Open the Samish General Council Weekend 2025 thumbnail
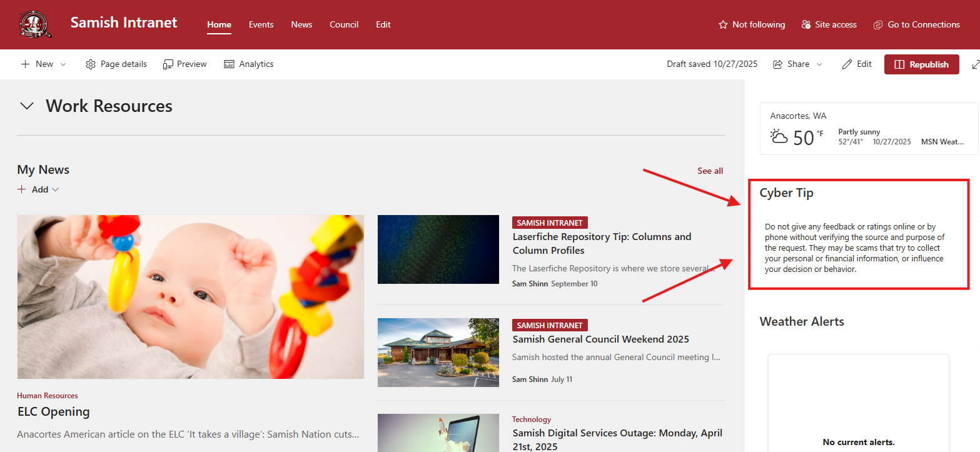The width and height of the screenshot is (980, 452). [x=438, y=352]
